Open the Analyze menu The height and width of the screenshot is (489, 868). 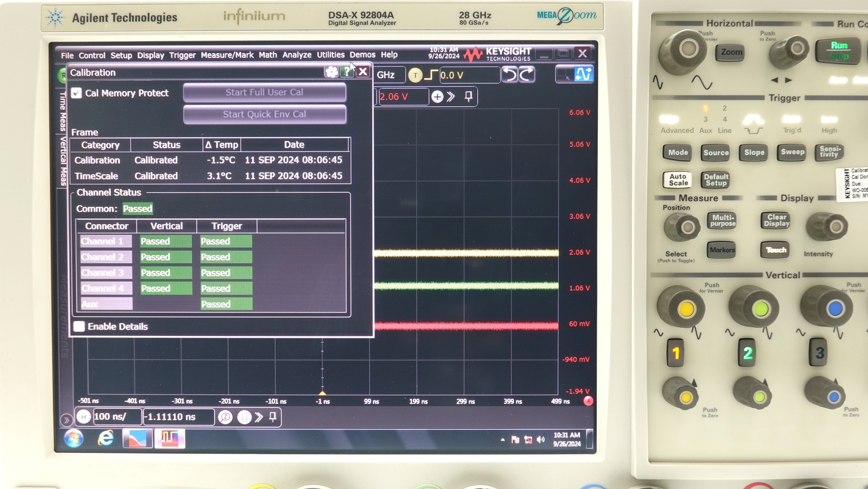coord(297,55)
